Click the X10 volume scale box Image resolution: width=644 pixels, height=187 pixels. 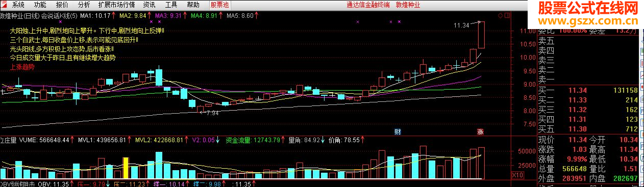coord(518,175)
